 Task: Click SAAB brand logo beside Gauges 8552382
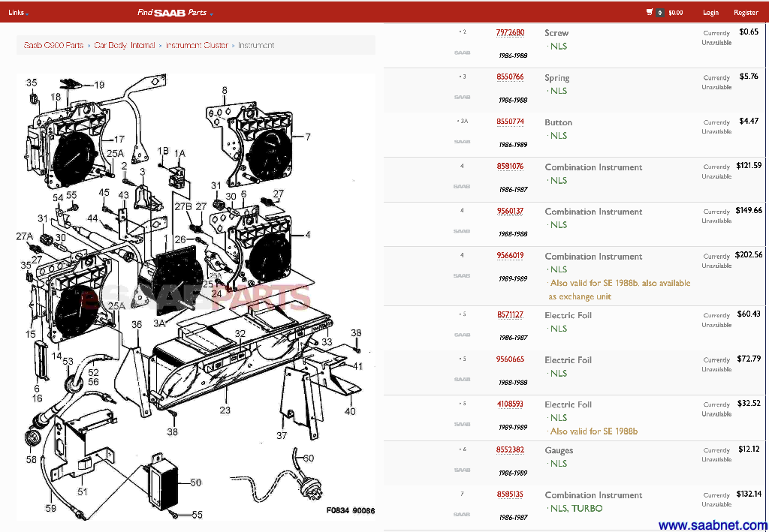coord(462,470)
